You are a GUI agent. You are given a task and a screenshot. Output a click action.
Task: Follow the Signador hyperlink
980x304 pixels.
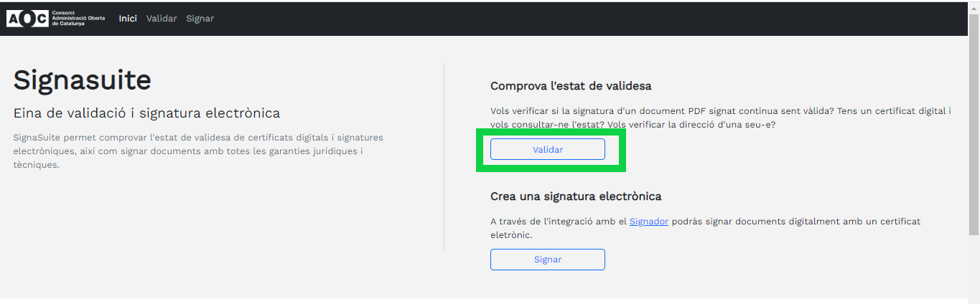[x=649, y=222]
